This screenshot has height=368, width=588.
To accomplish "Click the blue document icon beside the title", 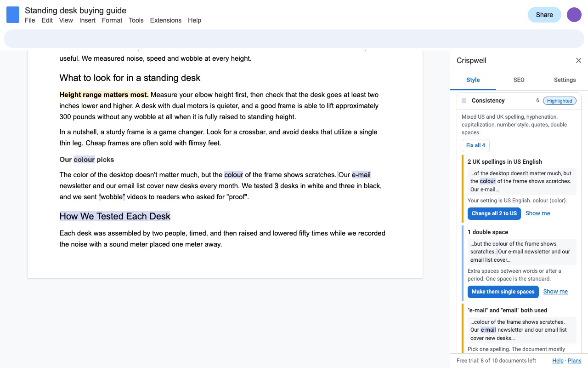I will tap(13, 15).
